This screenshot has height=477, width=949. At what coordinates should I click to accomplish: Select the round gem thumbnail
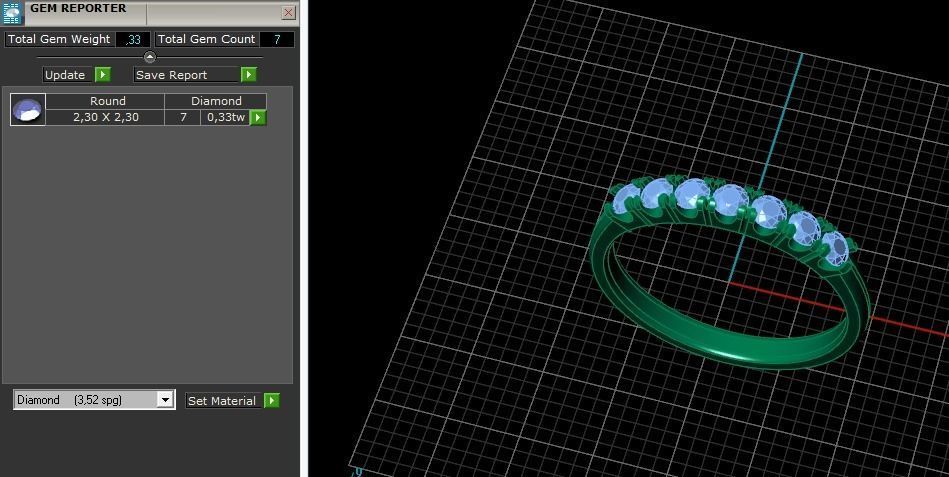point(28,110)
